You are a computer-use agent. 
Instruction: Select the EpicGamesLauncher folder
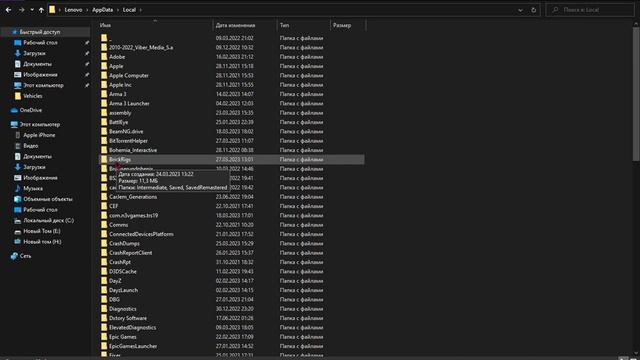[133, 346]
